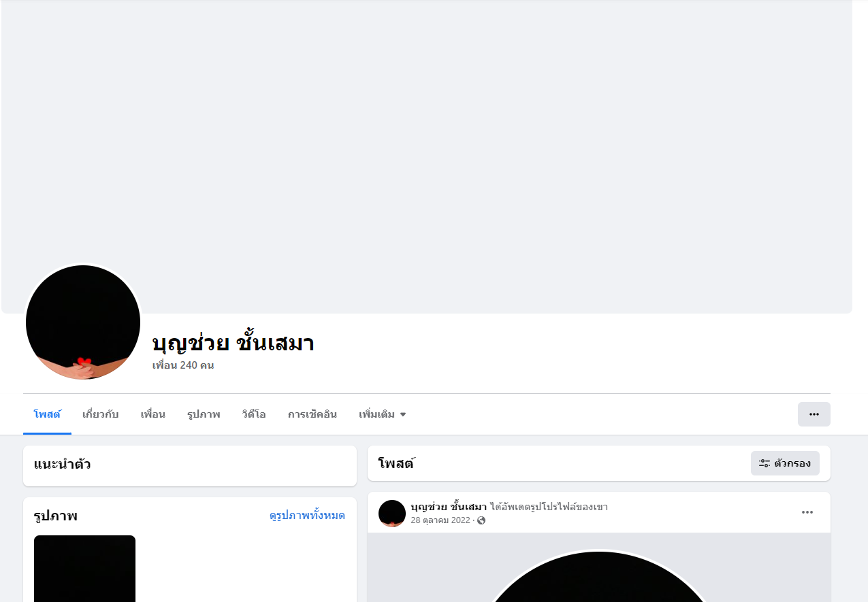
Task: Click the รูปภาพ section heading
Action: (x=56, y=516)
